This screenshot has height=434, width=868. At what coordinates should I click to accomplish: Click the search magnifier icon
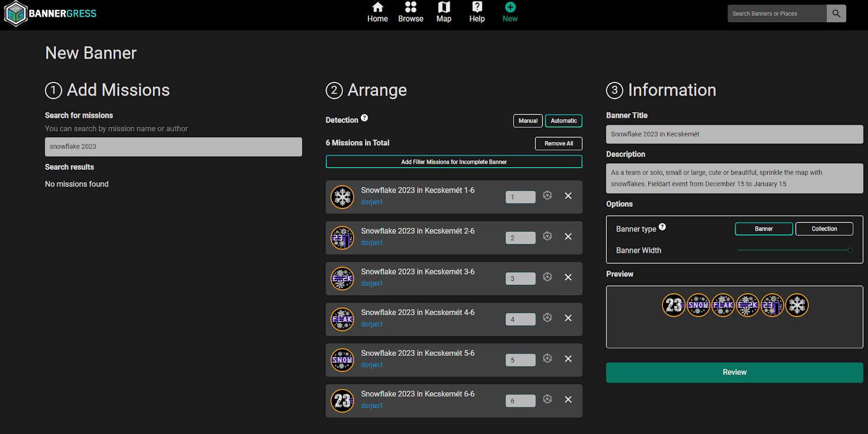[836, 14]
